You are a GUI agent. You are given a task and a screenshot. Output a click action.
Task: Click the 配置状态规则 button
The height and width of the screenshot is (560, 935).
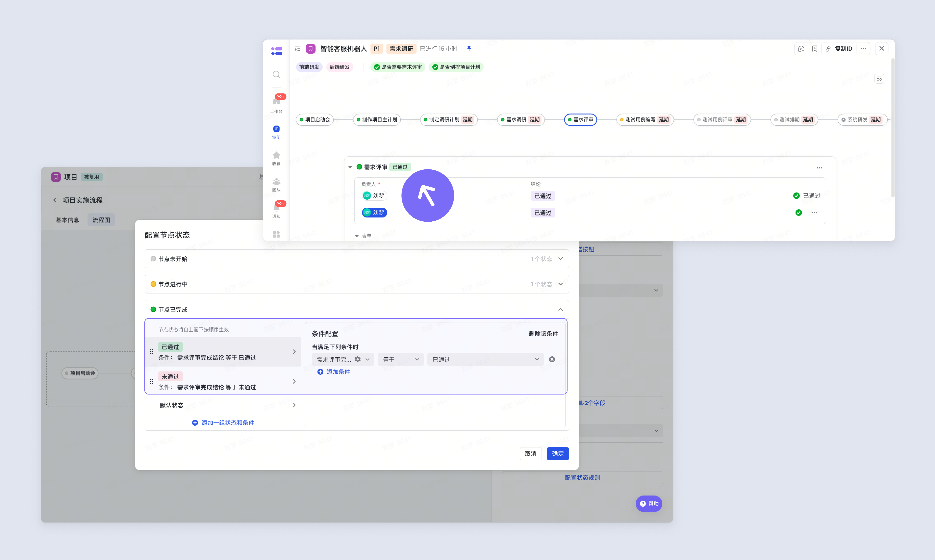tap(582, 478)
